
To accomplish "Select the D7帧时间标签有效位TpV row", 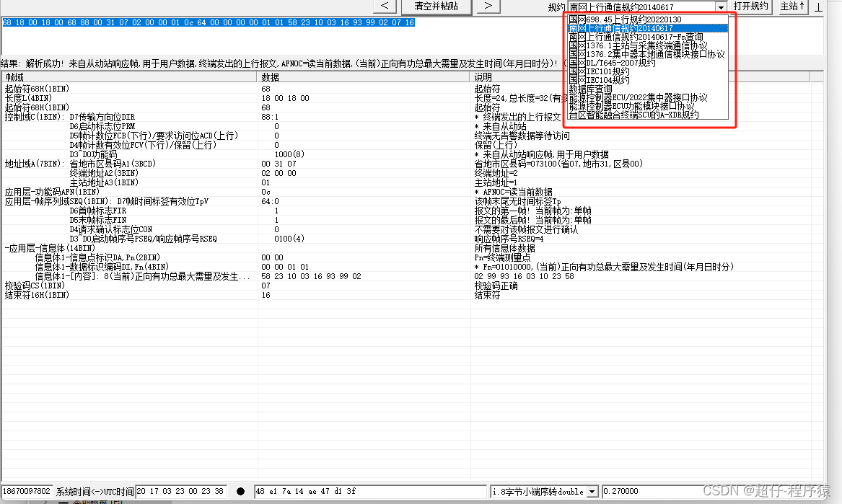I will (x=413, y=201).
